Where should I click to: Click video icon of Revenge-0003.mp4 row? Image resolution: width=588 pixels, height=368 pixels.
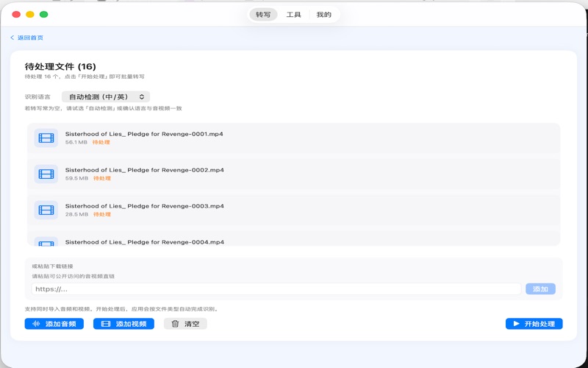[x=46, y=210]
